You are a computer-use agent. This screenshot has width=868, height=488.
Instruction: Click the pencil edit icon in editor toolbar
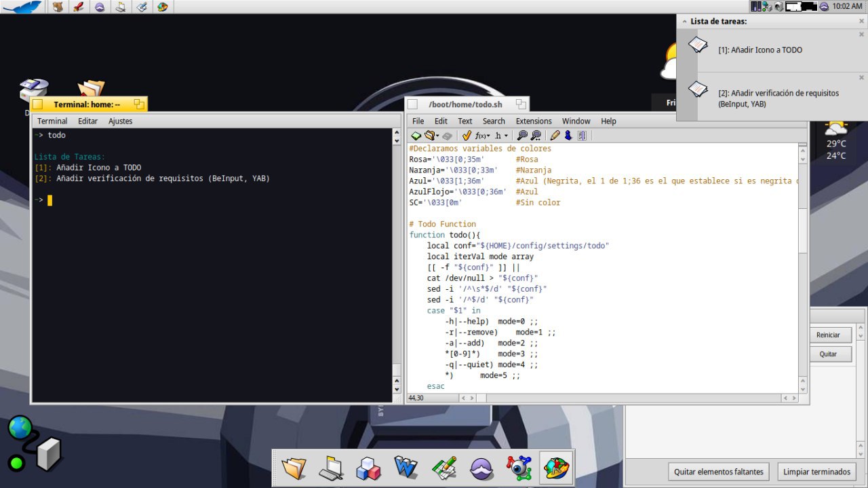coord(555,136)
